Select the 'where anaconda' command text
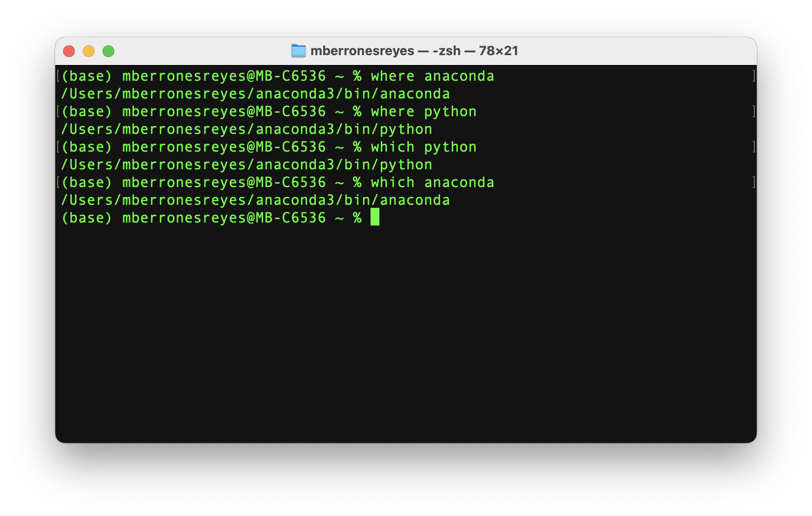 pyautogui.click(x=434, y=76)
